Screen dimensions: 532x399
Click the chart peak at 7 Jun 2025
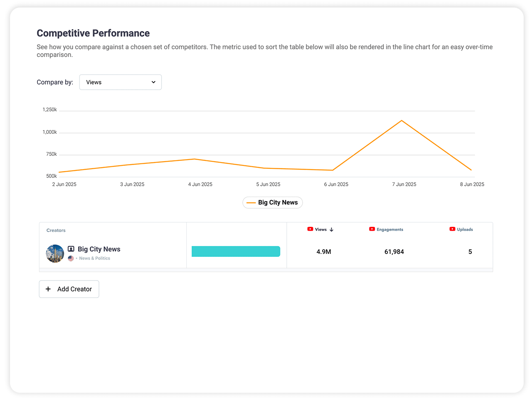pos(401,121)
